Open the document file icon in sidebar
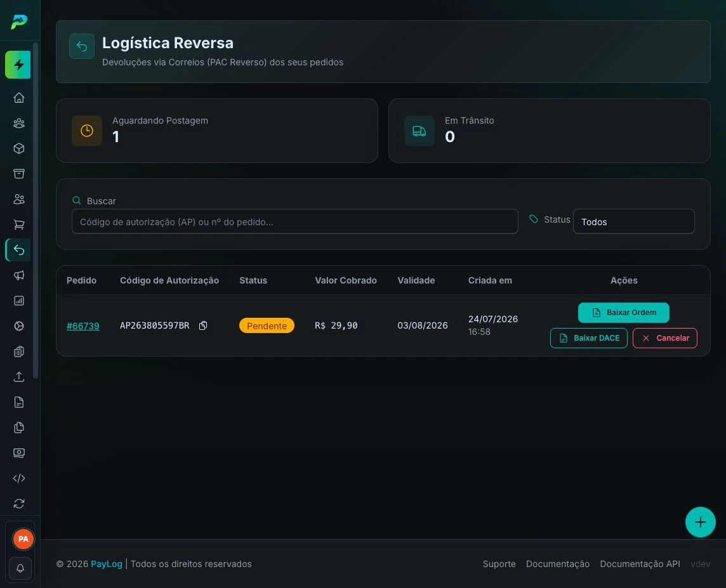This screenshot has height=588, width=726. coord(19,402)
